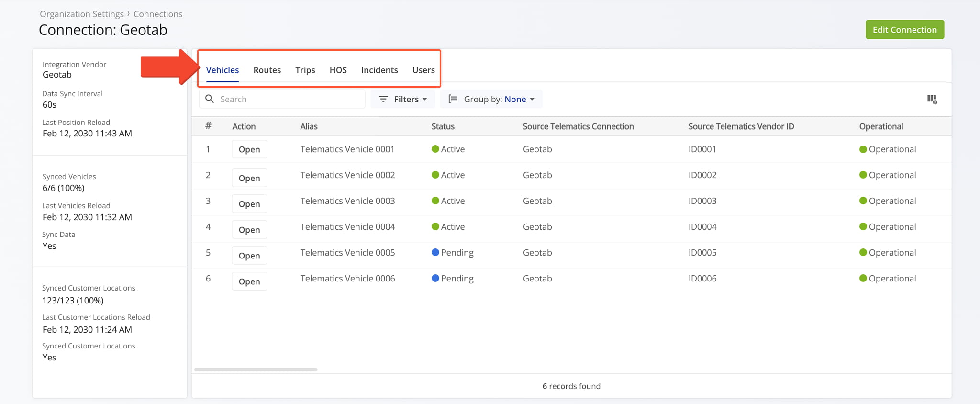Click Source Telematics Connection column header
Viewport: 980px width, 404px height.
coord(578,126)
